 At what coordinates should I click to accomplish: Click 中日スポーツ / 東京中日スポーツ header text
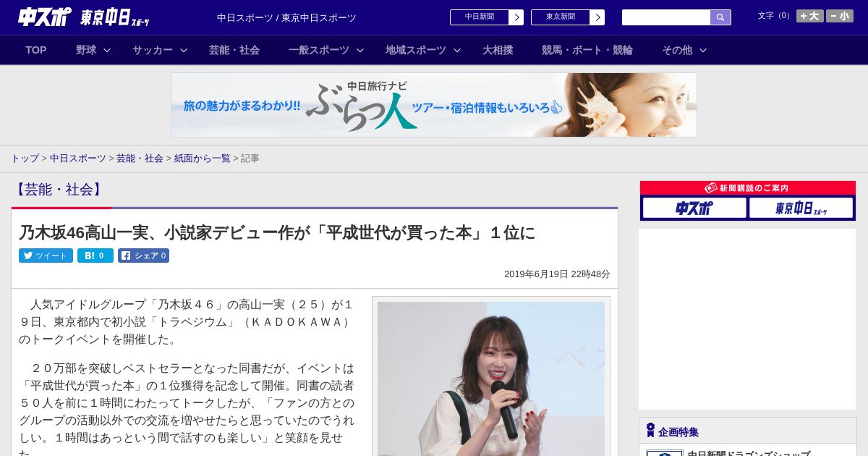point(286,17)
